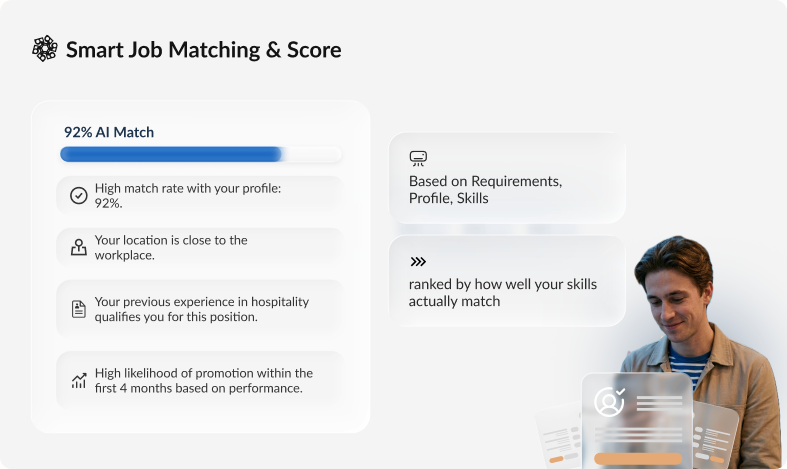Open the Your location is close row

tap(200, 247)
